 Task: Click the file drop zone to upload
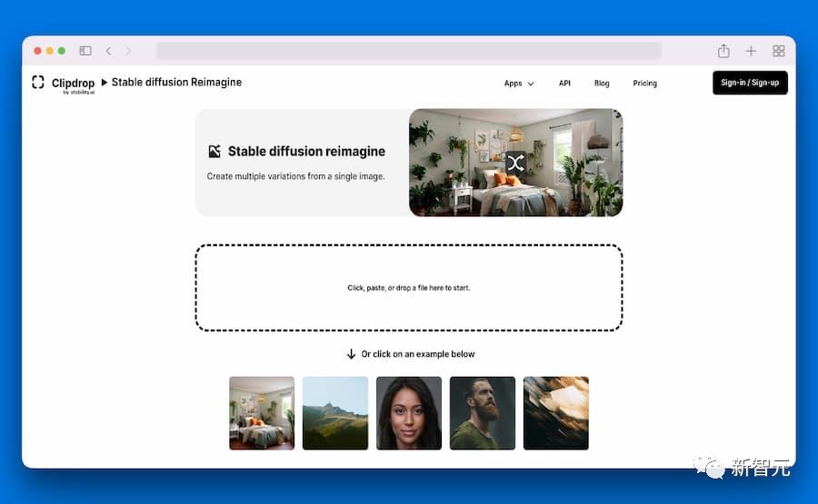tap(409, 287)
